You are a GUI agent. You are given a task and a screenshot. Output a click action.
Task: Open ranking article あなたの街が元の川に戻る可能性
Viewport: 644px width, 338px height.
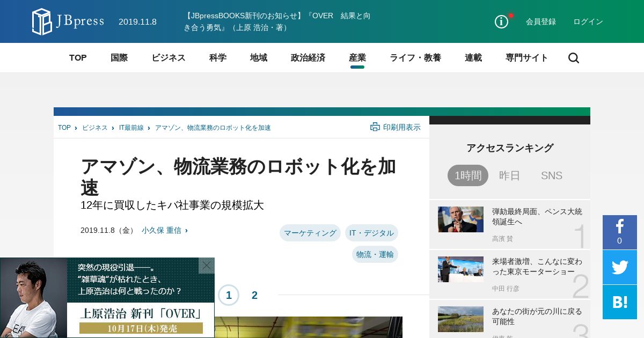click(x=537, y=317)
